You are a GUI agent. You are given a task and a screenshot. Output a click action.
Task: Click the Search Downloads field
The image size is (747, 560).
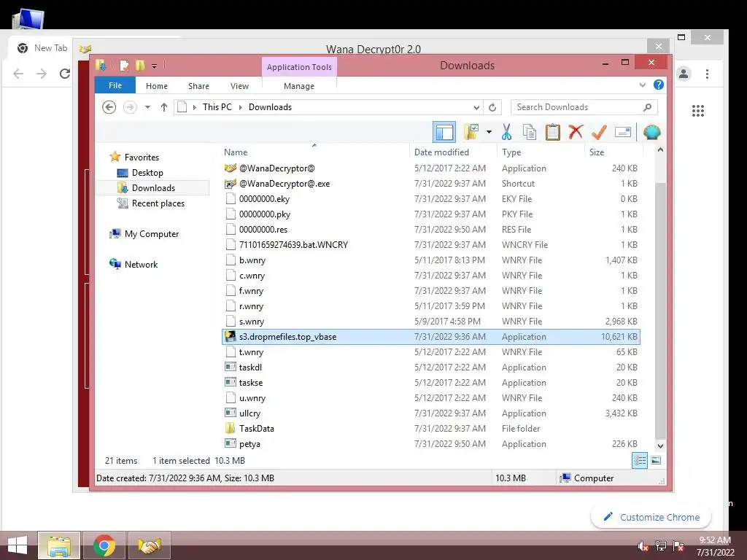click(584, 107)
